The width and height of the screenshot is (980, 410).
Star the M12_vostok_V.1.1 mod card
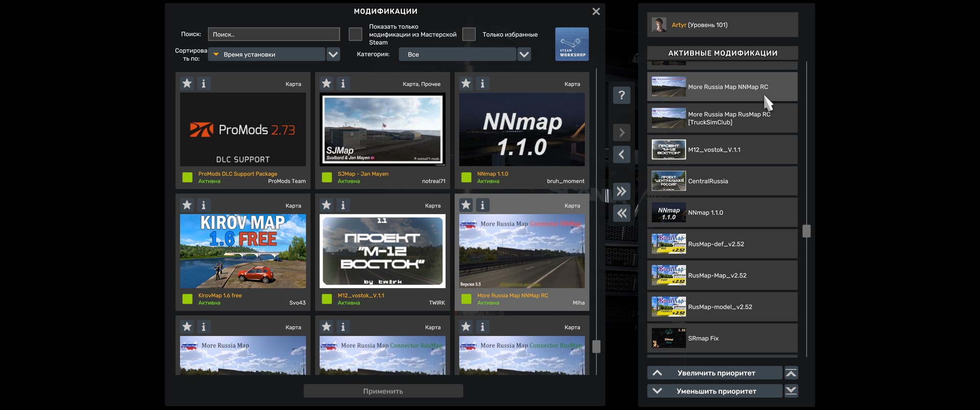(327, 205)
